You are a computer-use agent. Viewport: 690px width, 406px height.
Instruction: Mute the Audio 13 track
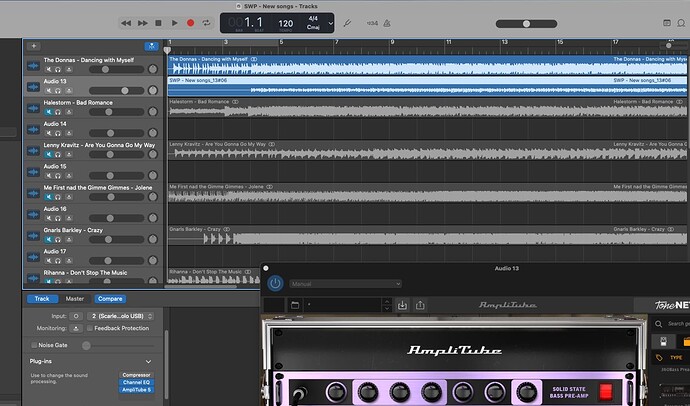pyautogui.click(x=48, y=91)
